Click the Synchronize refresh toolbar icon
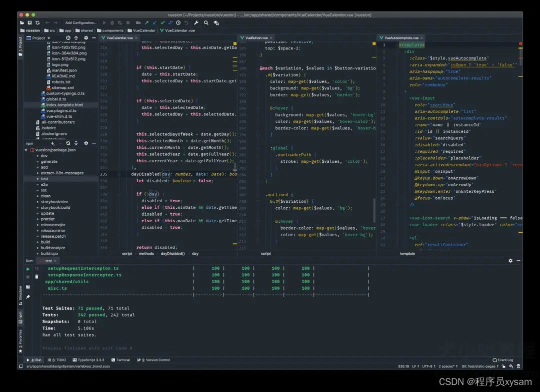 (37, 22)
